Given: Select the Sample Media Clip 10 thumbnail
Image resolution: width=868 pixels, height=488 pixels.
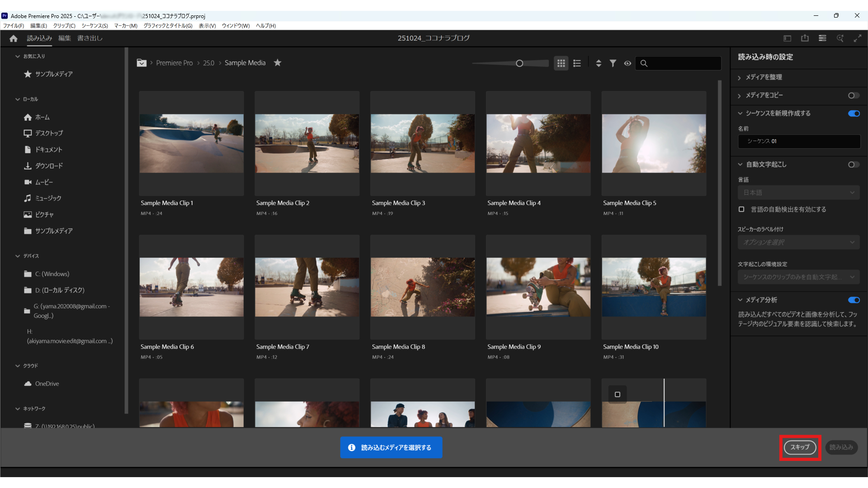Looking at the screenshot, I should pyautogui.click(x=654, y=287).
